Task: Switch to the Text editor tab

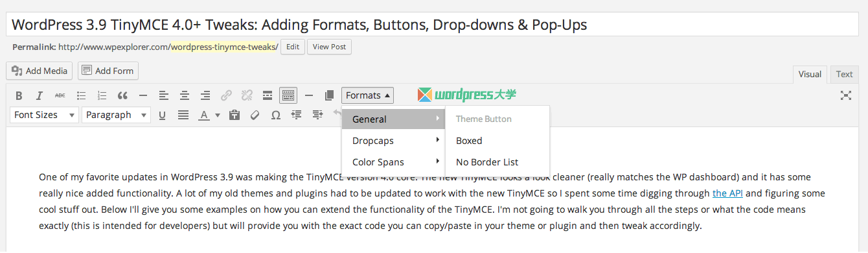Action: 845,74
